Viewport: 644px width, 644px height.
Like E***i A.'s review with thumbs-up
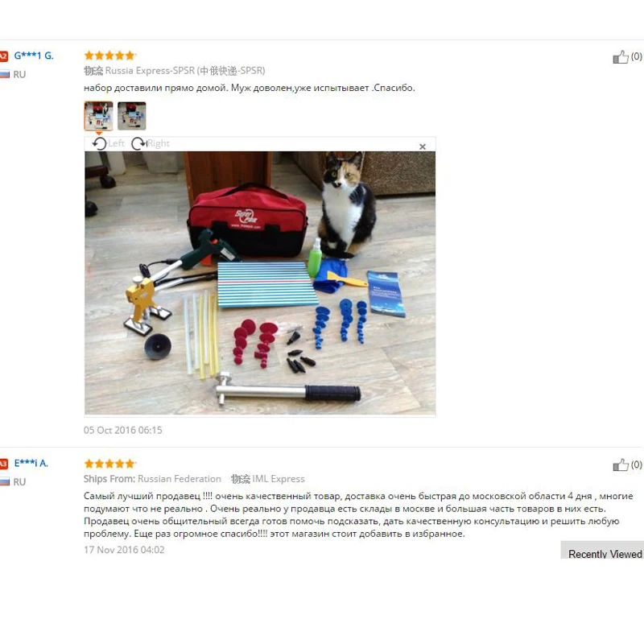point(621,465)
